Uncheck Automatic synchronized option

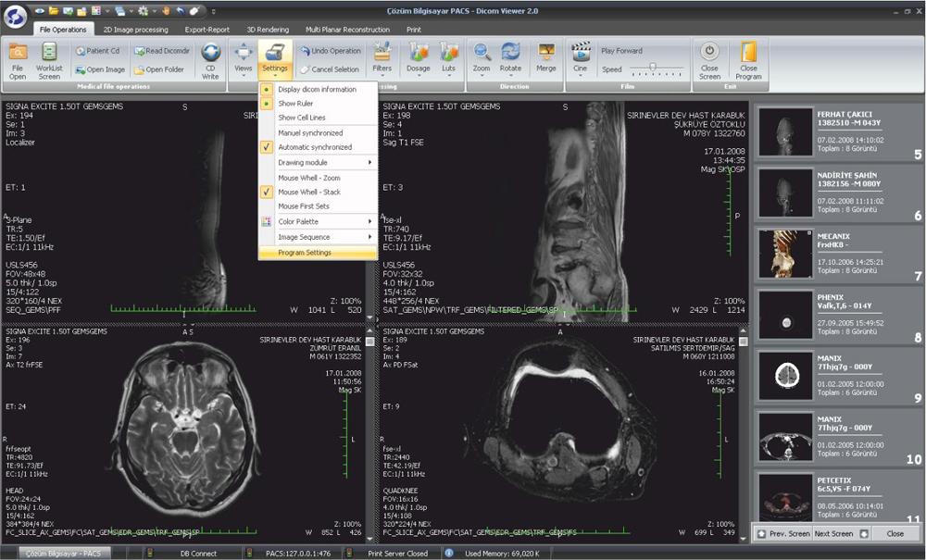point(318,147)
